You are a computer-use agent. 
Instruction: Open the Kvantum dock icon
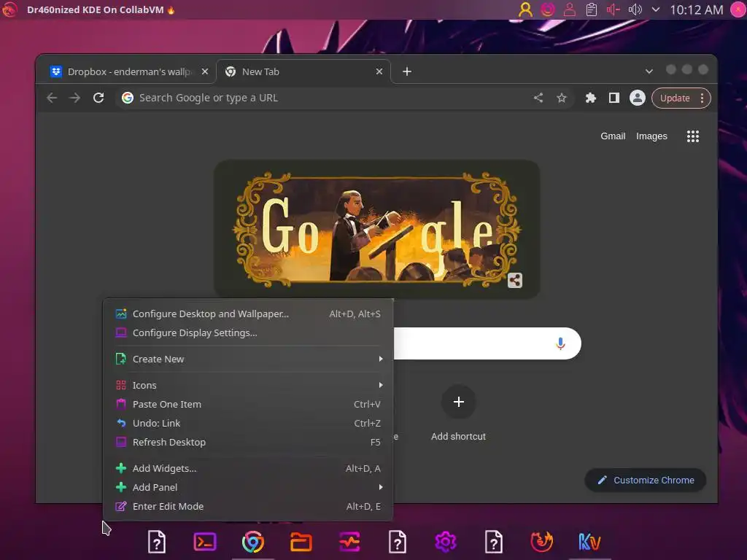tap(589, 542)
